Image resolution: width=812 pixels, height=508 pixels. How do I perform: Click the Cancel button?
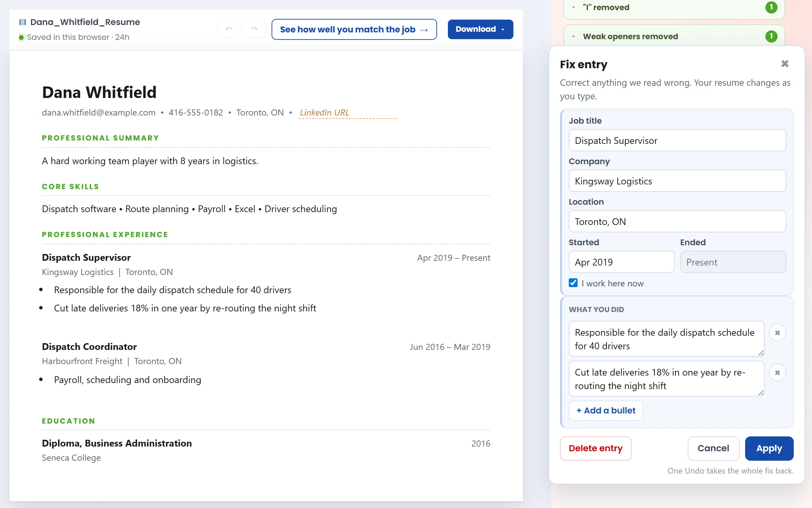click(x=713, y=448)
